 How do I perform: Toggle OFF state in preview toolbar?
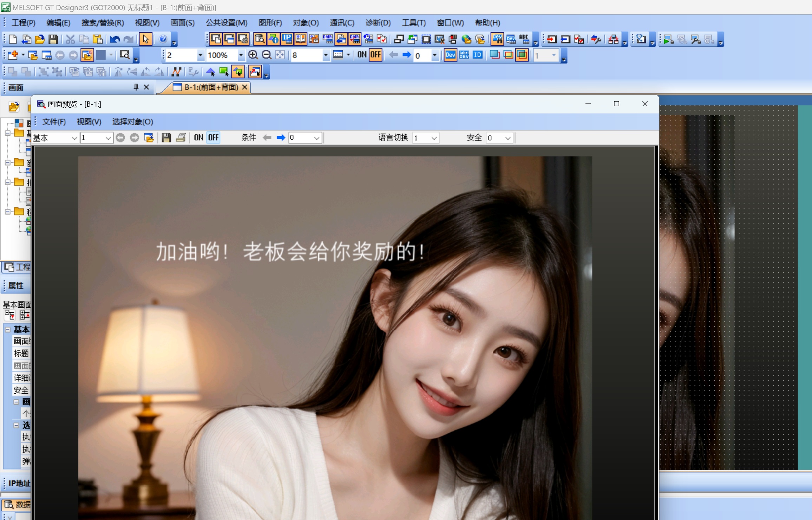(213, 138)
